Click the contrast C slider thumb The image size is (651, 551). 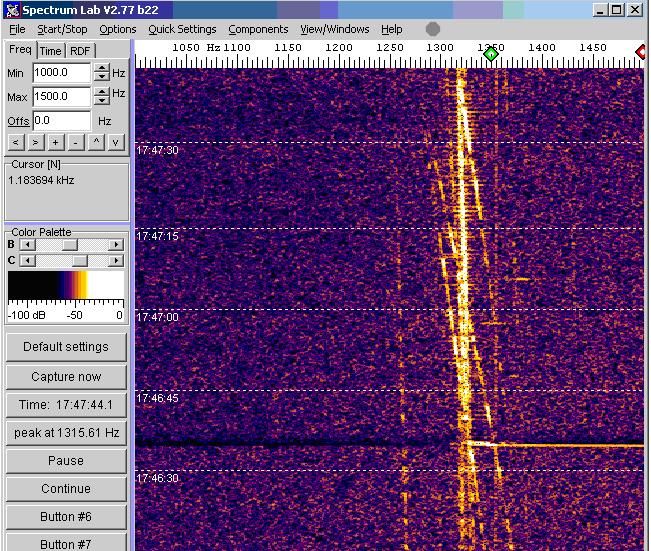[79, 260]
